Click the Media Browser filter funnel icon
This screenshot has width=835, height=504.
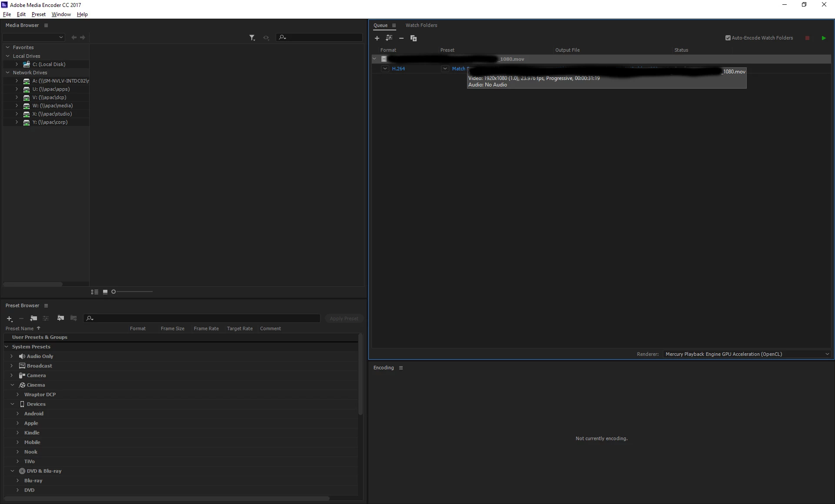tap(252, 38)
